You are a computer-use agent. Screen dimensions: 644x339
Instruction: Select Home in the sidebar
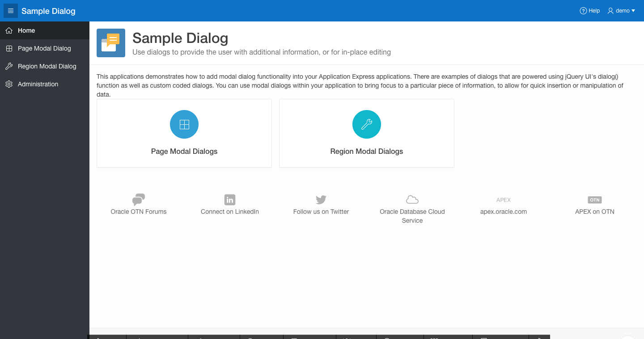click(x=26, y=30)
